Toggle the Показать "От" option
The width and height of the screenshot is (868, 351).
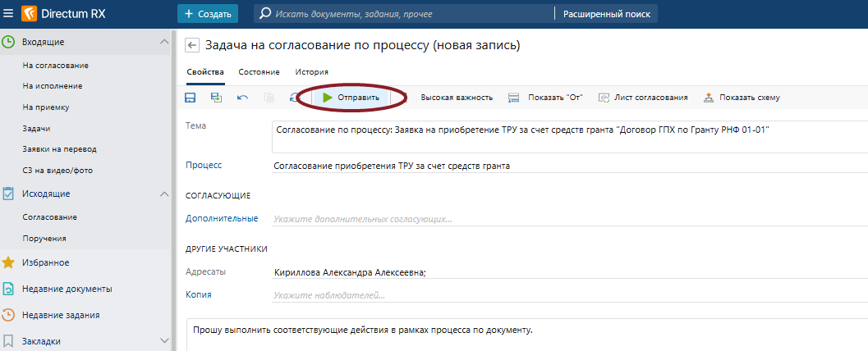coord(545,98)
